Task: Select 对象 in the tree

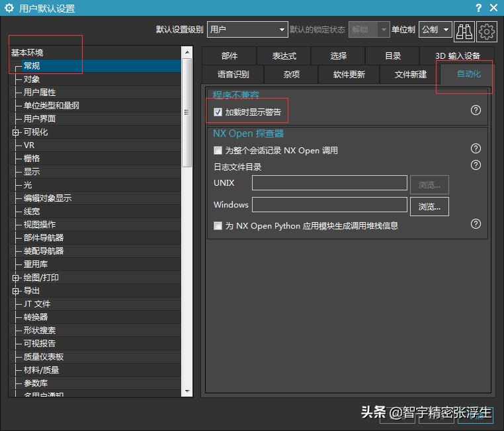Action: [x=32, y=79]
